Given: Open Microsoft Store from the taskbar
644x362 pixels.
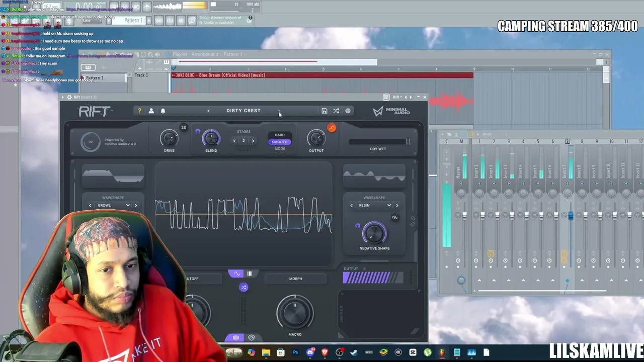Looking at the screenshot, I should pyautogui.click(x=280, y=352).
